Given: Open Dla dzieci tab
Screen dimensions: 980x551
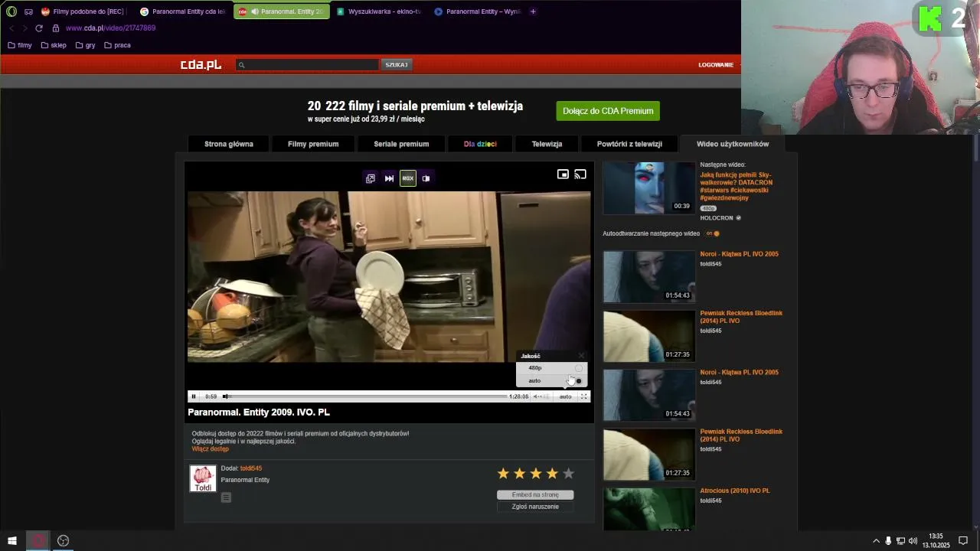Looking at the screenshot, I should click(480, 144).
